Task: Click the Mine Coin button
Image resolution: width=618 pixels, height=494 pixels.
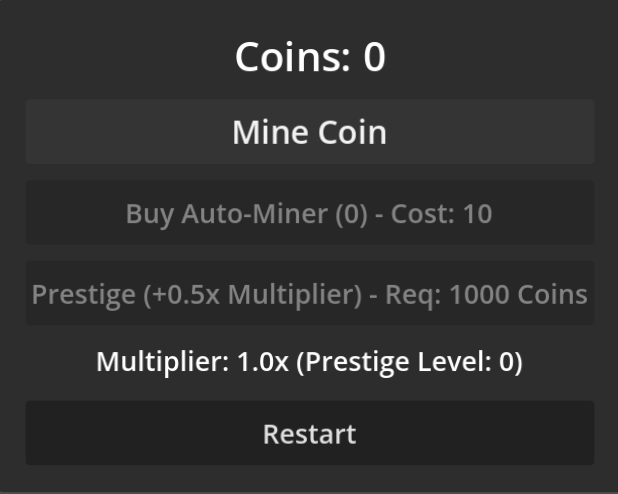Action: (x=310, y=132)
